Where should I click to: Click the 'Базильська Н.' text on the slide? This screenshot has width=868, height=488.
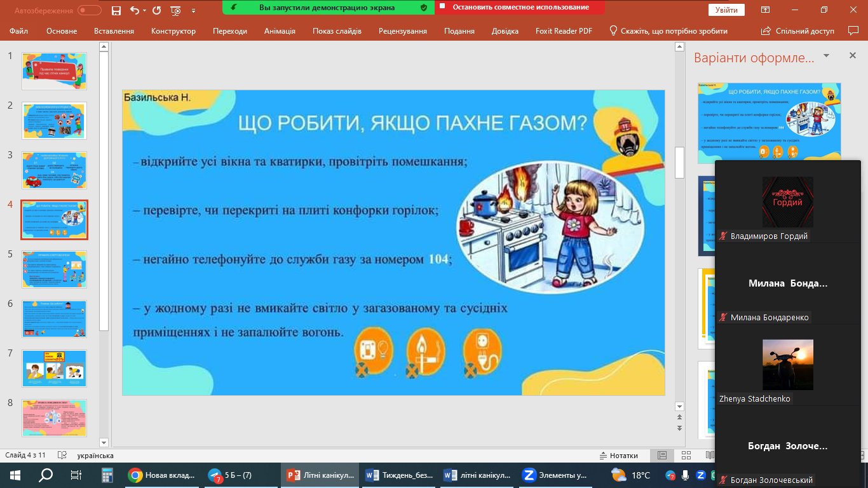pos(158,98)
